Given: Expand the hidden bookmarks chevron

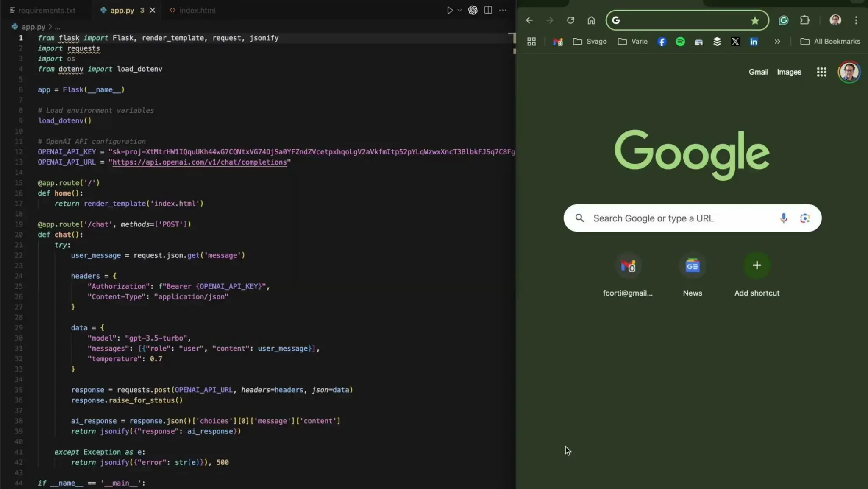Looking at the screenshot, I should (x=777, y=42).
